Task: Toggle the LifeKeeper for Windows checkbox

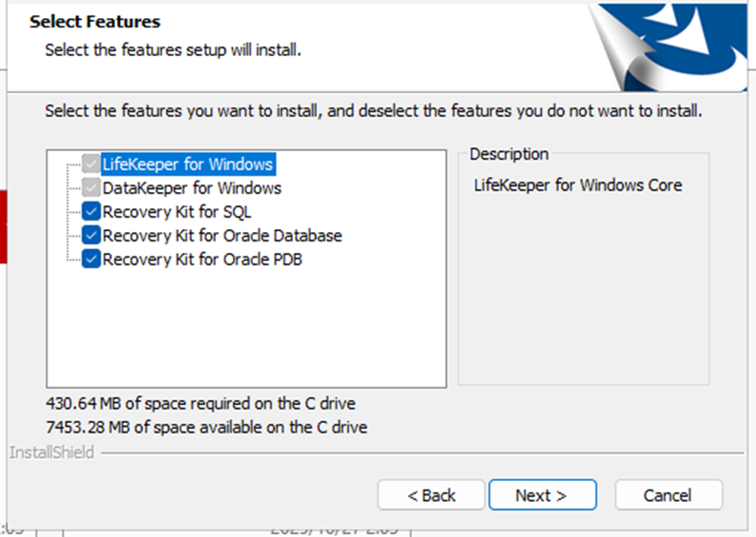Action: 91,163
